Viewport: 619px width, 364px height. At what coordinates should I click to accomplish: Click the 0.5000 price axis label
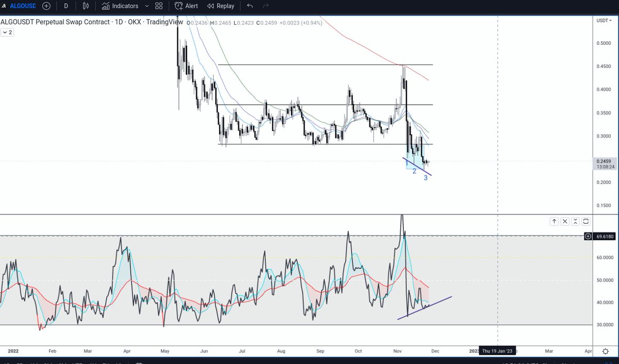(x=604, y=43)
